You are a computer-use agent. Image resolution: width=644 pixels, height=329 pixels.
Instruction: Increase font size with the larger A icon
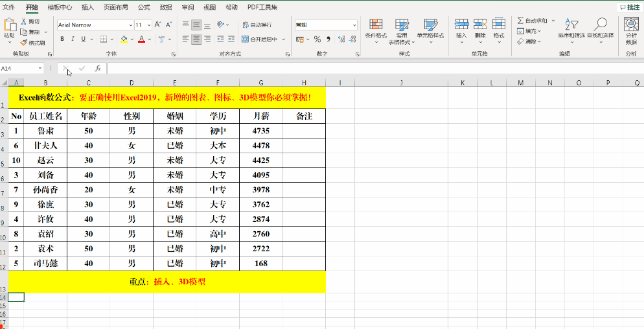pyautogui.click(x=158, y=25)
